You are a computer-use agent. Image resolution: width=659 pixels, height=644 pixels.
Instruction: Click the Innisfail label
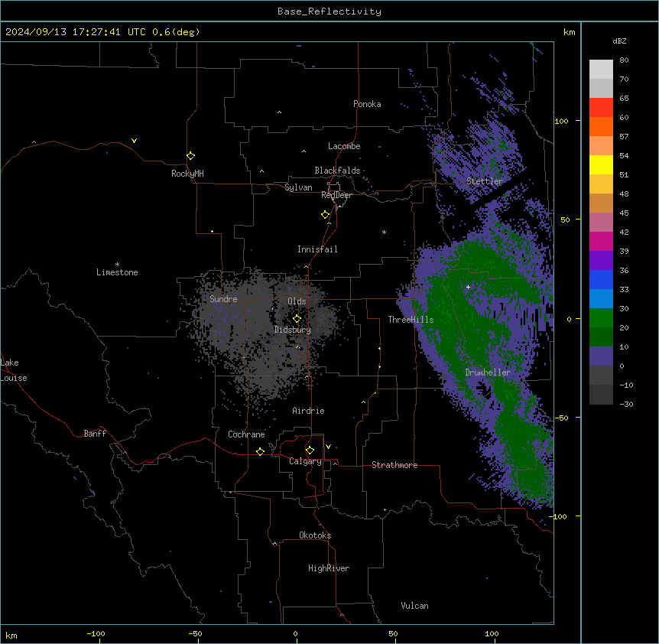(x=317, y=249)
